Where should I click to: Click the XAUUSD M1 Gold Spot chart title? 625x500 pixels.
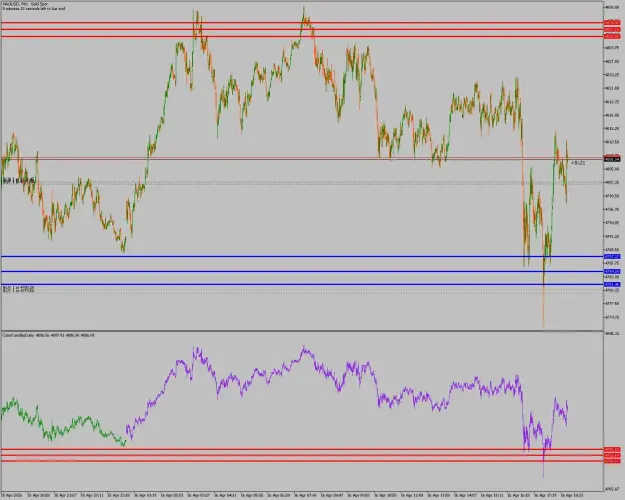[25, 4]
